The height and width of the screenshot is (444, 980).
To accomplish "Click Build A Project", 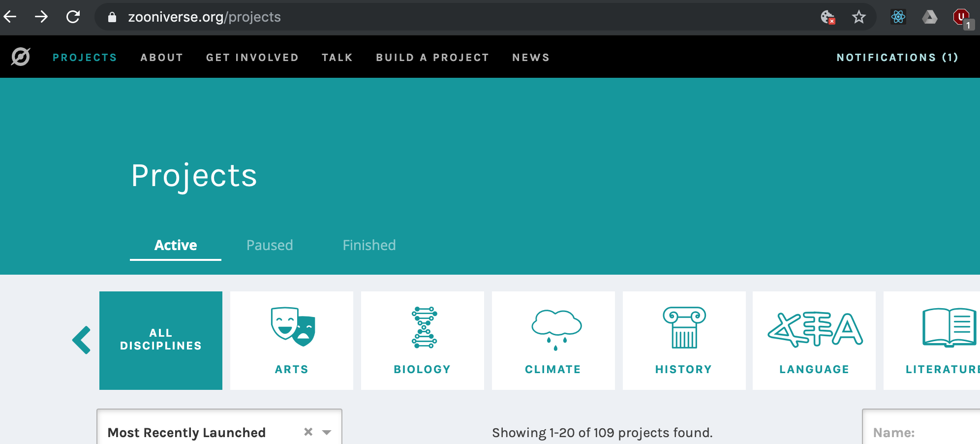I will click(432, 57).
